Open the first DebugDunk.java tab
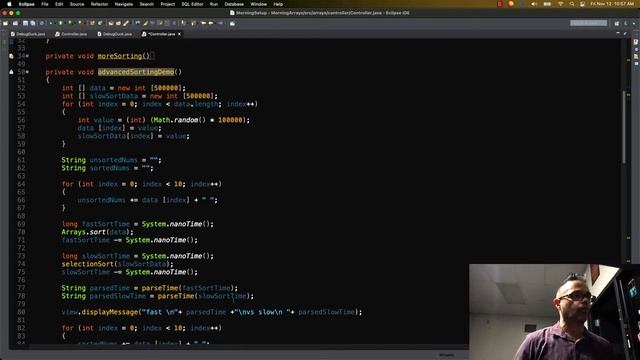 point(28,34)
